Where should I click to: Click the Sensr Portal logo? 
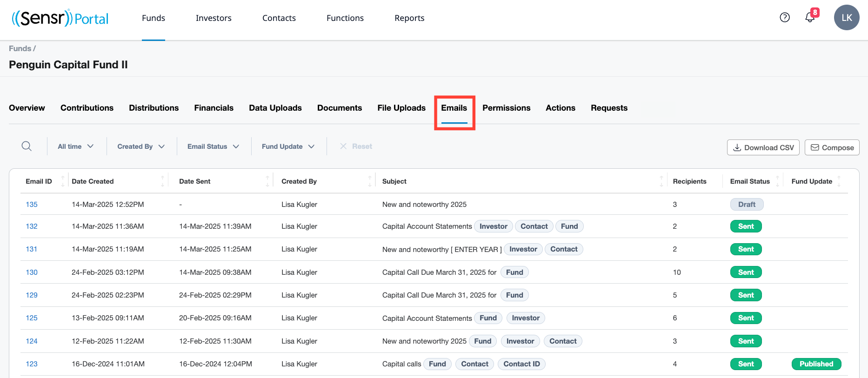pos(60,18)
